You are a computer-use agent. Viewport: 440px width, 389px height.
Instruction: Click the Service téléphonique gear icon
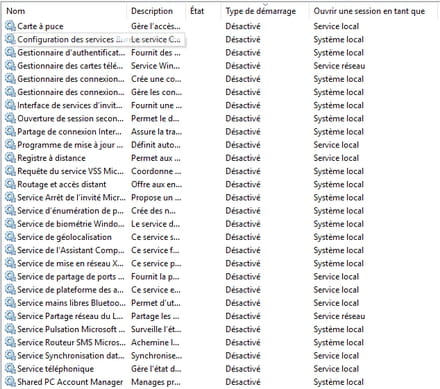coord(10,368)
